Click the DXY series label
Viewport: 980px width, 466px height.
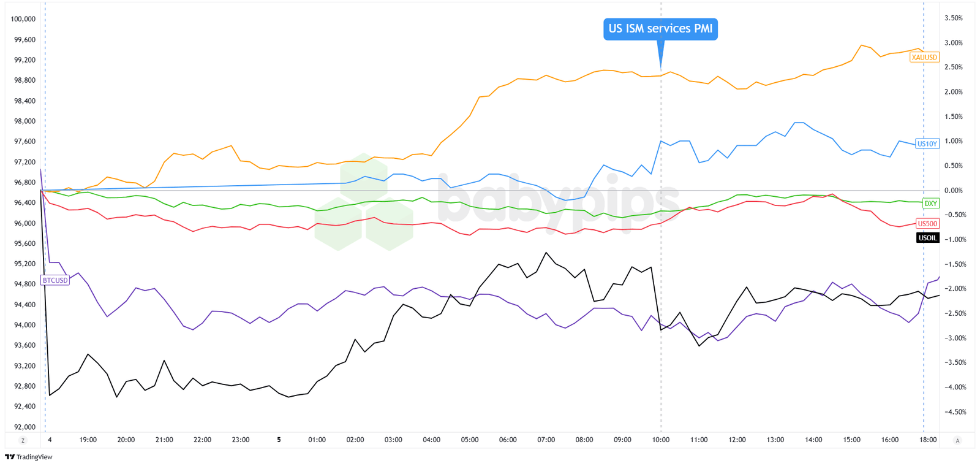930,204
